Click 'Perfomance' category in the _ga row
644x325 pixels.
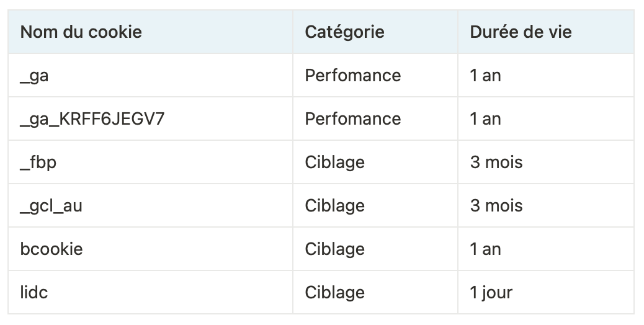coord(352,76)
